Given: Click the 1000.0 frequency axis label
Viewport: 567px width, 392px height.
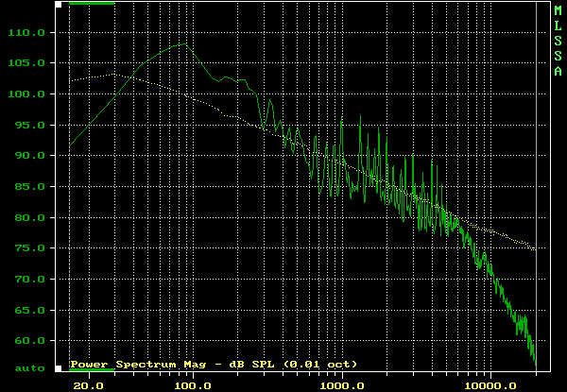Looking at the screenshot, I should click(342, 385).
